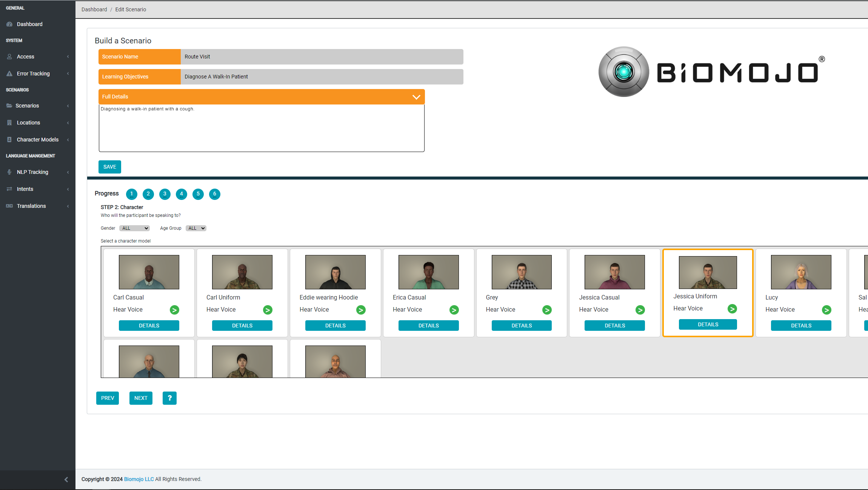Screen dimensions: 868x490
Task: Click green play icon for Erica Casual
Action: point(454,310)
